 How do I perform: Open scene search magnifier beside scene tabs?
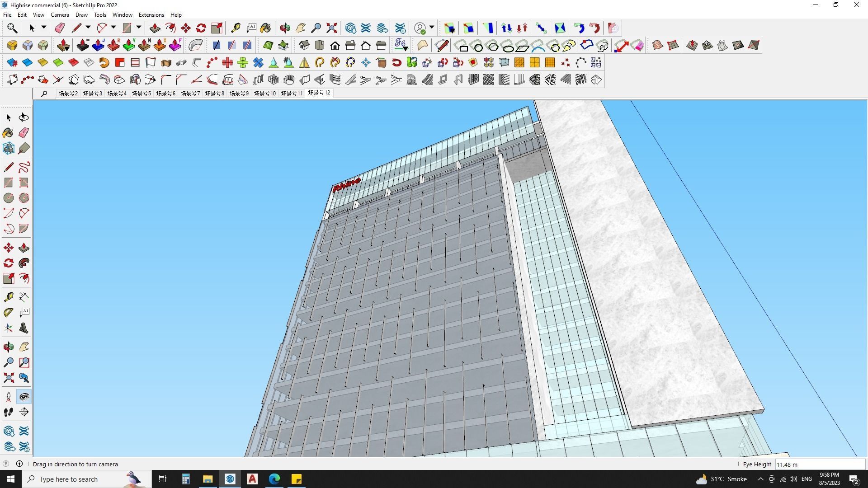pos(44,94)
